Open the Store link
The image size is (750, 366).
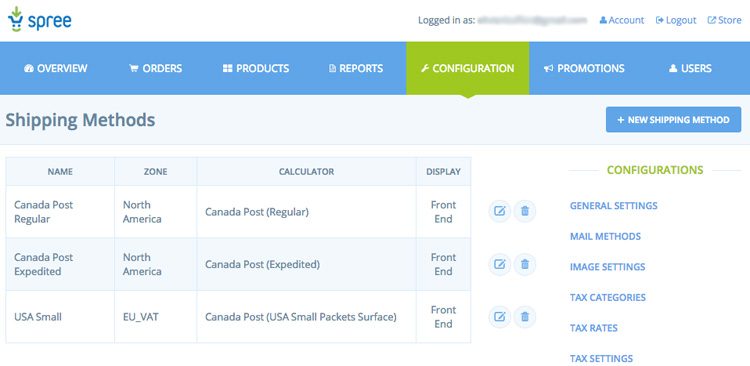[724, 20]
